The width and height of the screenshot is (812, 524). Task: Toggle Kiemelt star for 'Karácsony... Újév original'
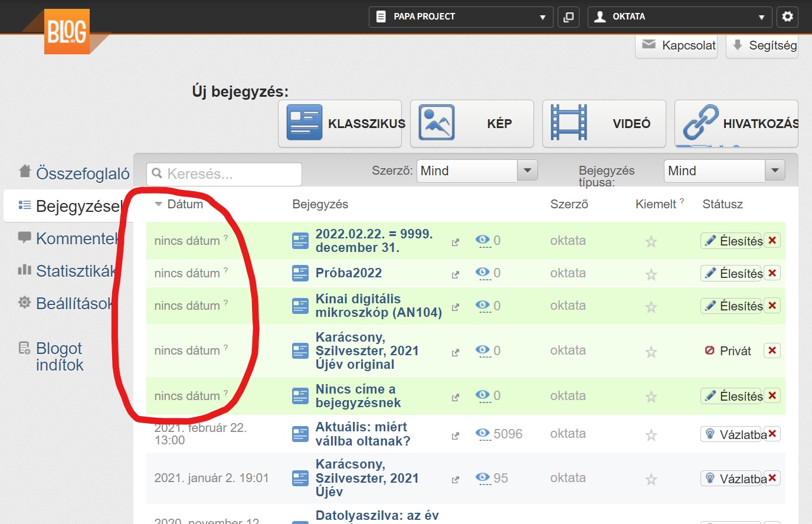(651, 352)
